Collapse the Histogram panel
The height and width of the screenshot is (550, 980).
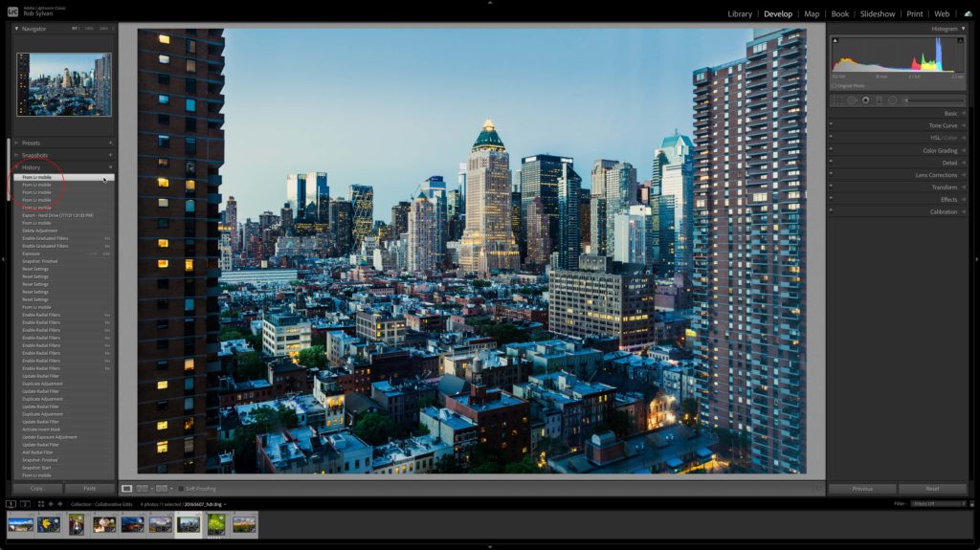coord(963,29)
